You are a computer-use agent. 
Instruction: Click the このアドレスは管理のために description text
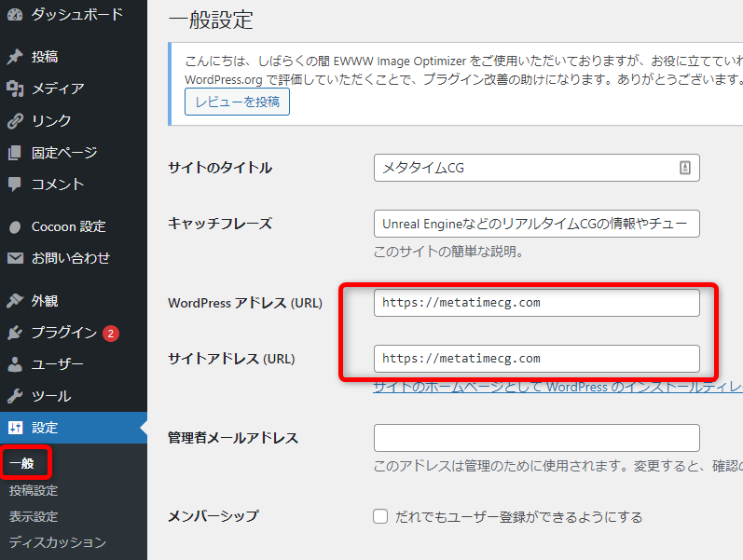click(x=557, y=466)
